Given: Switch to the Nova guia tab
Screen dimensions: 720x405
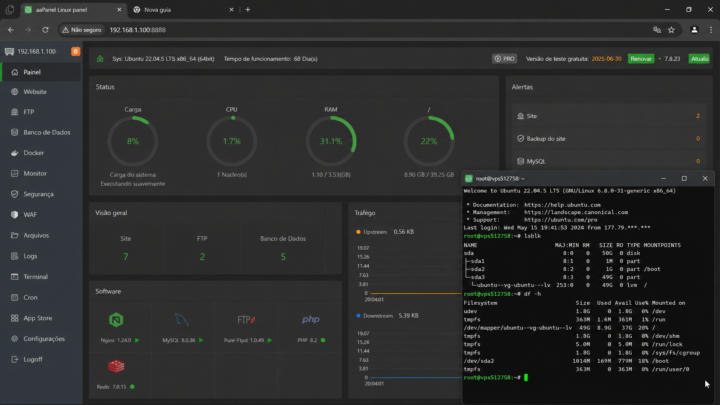Looking at the screenshot, I should click(x=182, y=10).
